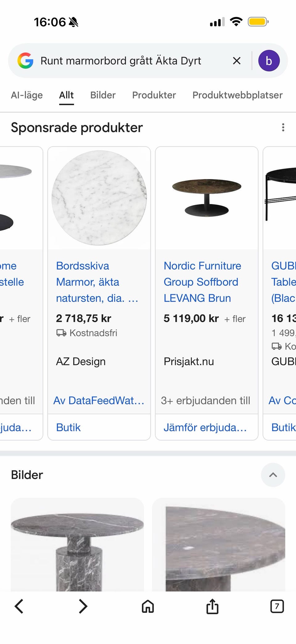This screenshot has width=296, height=644.
Task: Click the Butik link under AZ Design product
Action: (68, 427)
